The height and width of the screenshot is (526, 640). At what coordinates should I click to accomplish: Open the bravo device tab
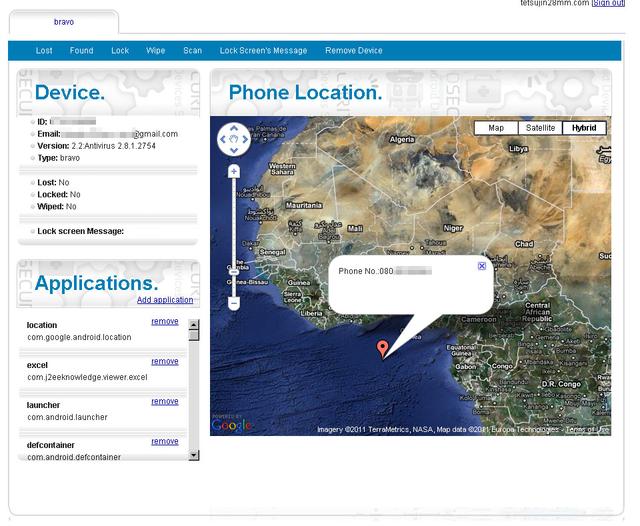(63, 22)
